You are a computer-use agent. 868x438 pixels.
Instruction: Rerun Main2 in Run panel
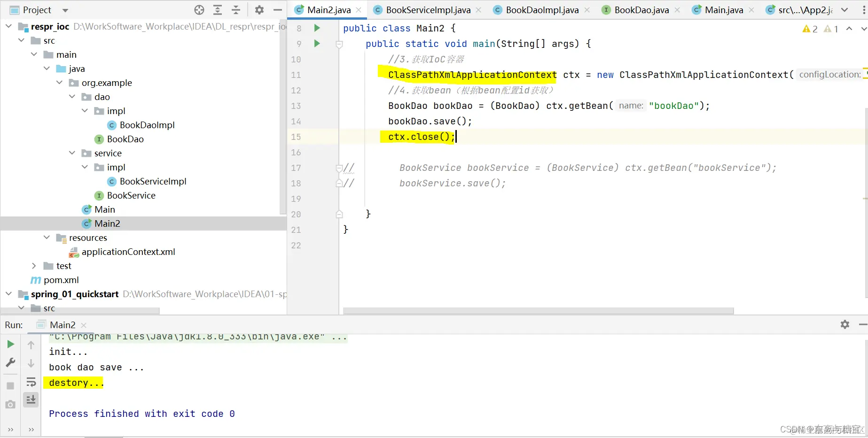pos(10,344)
